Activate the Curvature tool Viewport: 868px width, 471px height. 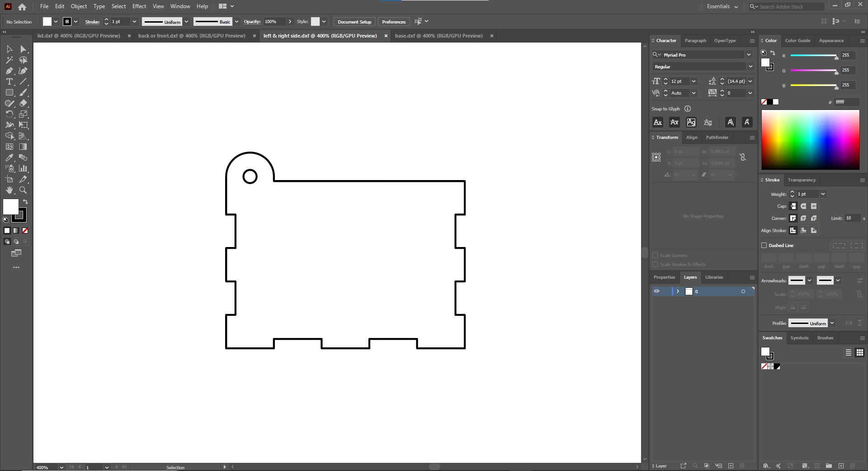(24, 71)
